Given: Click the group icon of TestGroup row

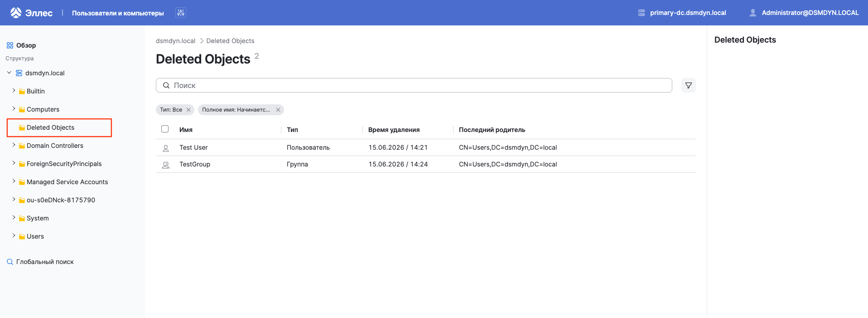Looking at the screenshot, I should click(x=166, y=165).
